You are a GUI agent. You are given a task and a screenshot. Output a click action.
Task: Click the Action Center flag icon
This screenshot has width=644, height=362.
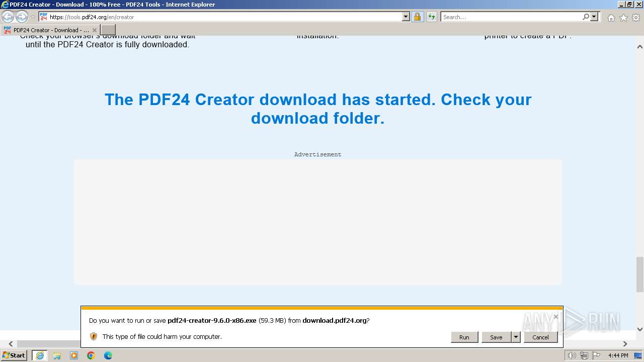[x=597, y=355]
